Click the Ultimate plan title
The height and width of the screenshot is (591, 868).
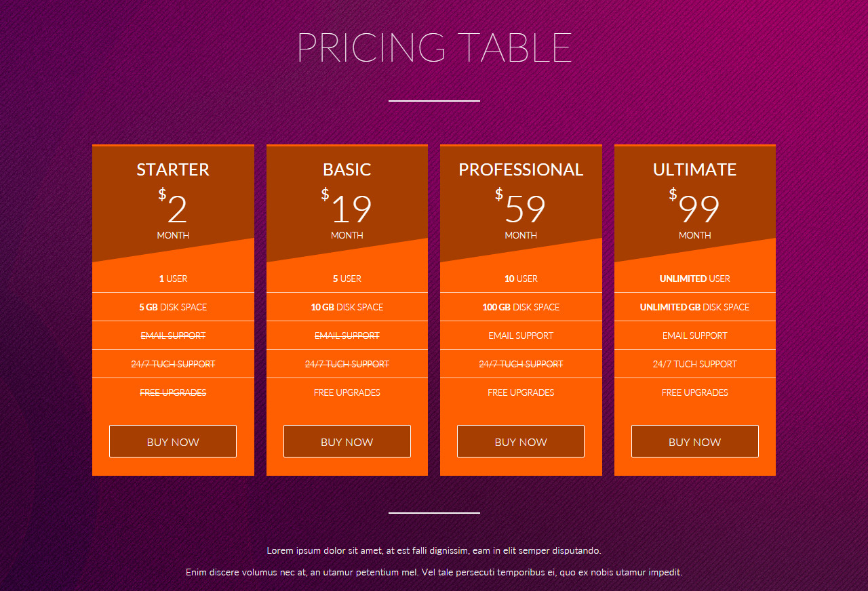click(x=694, y=169)
